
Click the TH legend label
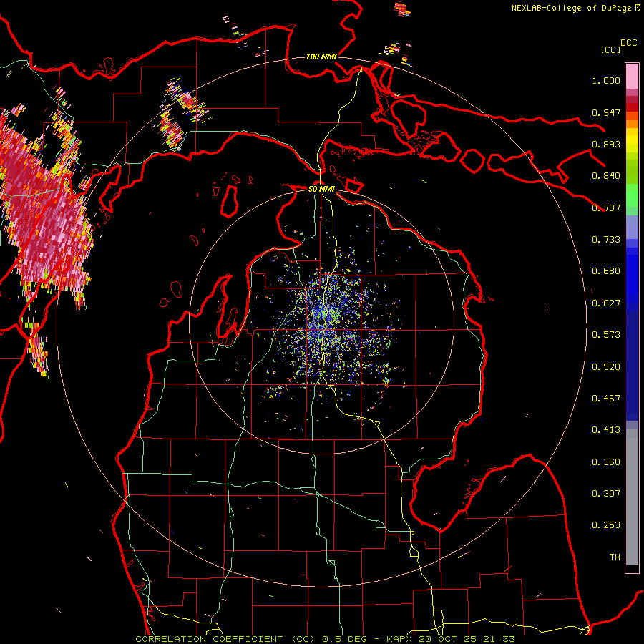615,557
